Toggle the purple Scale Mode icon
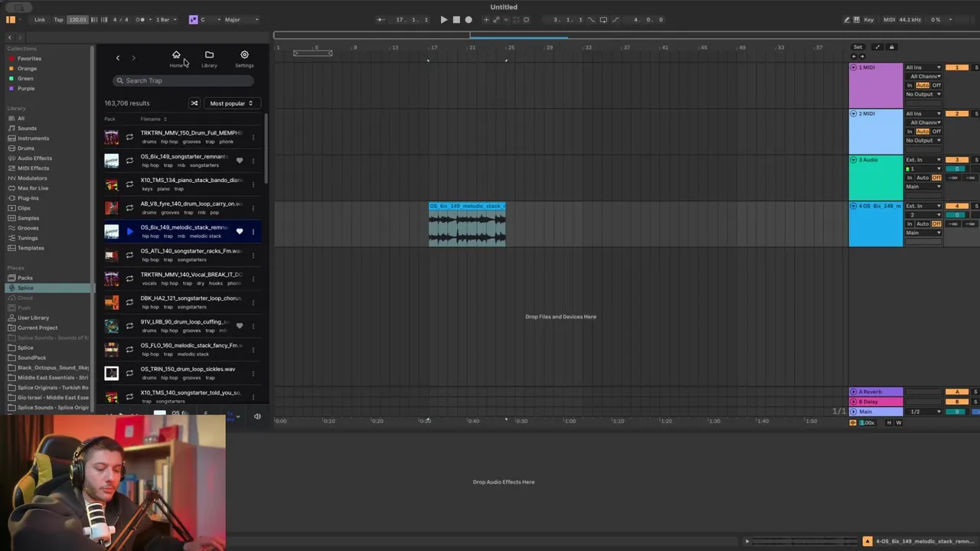 coord(193,20)
